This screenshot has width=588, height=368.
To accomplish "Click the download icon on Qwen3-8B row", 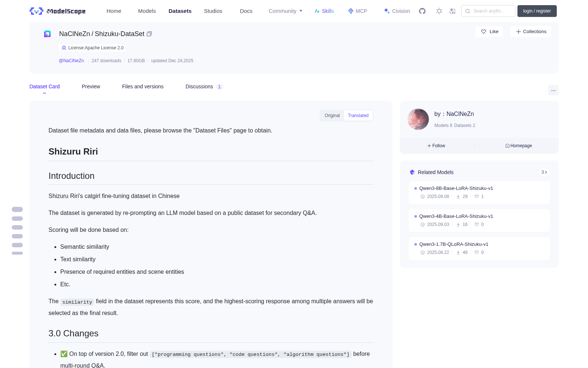I will coord(458,197).
